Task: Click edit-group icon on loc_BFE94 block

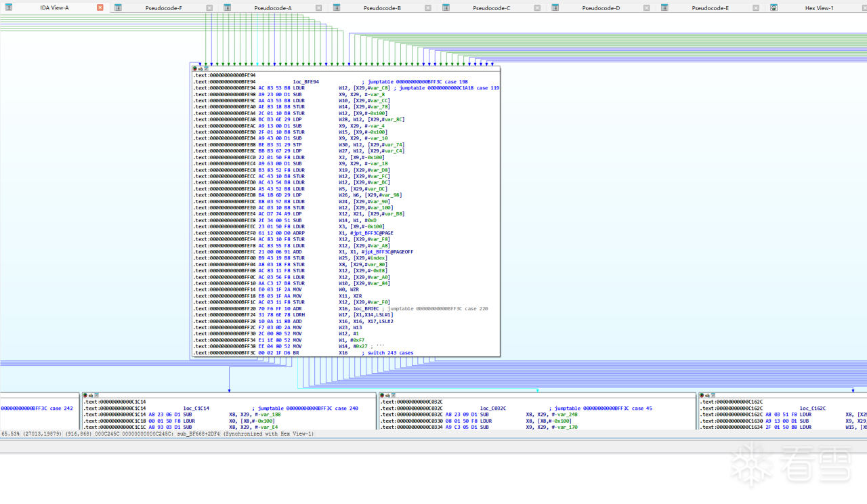Action: [200, 68]
